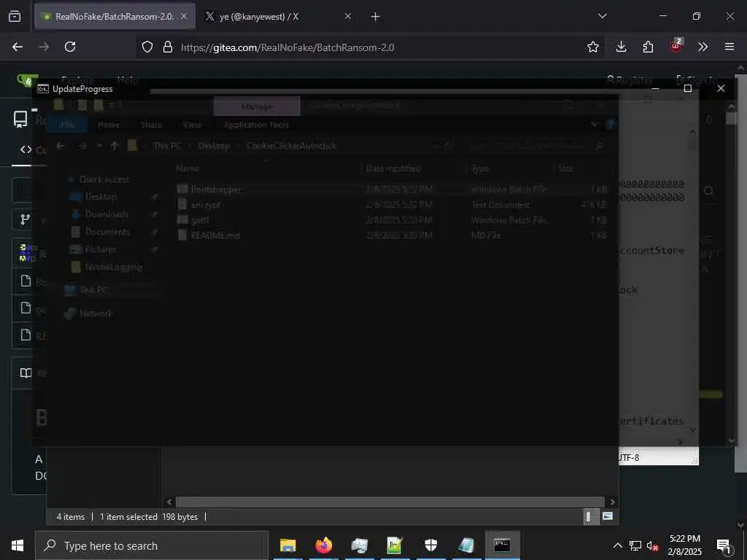Open Downloads in Explorer quick access
Screen dimensions: 747x560
pyautogui.click(x=107, y=214)
